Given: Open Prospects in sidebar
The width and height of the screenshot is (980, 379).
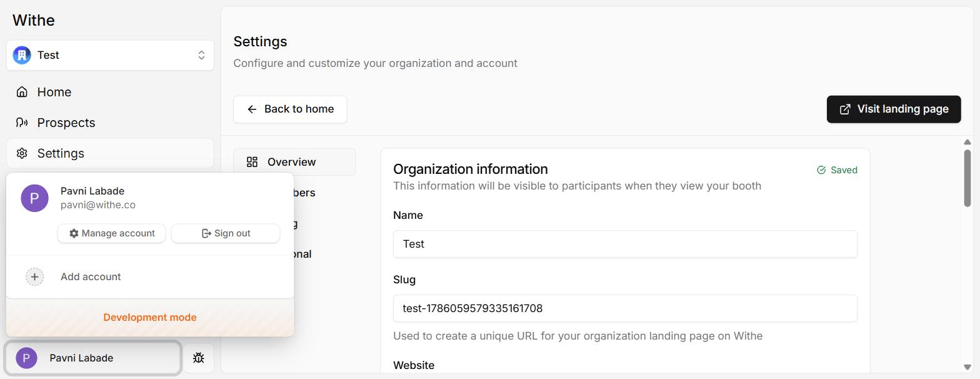Looking at the screenshot, I should click(110, 123).
